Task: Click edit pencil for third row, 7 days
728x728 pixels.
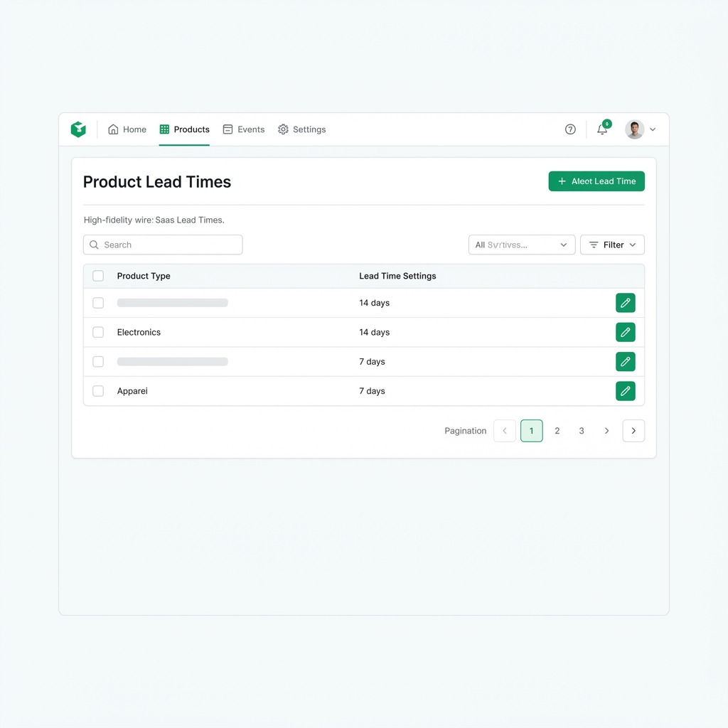Action: tap(625, 362)
